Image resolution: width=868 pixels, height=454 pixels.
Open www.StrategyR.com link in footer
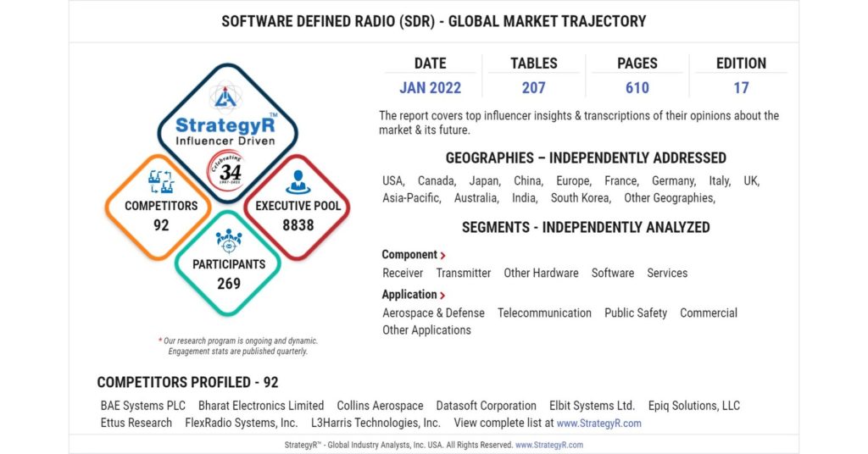point(549,445)
